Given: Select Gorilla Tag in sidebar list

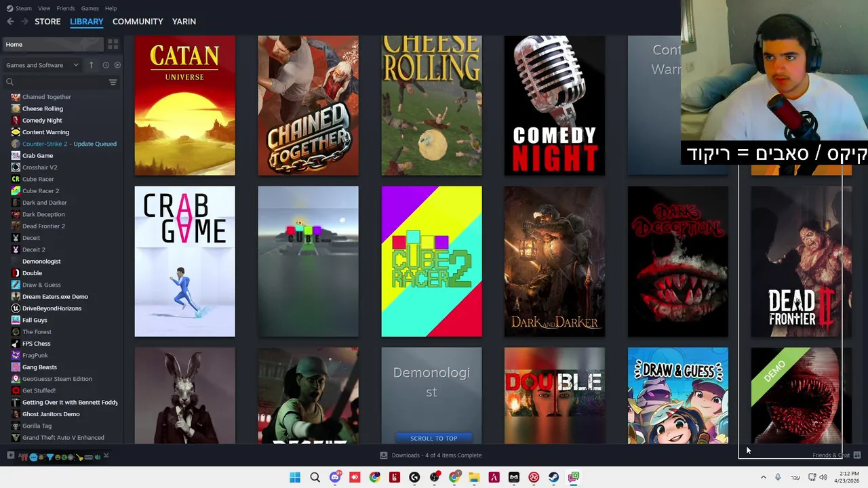Looking at the screenshot, I should (37, 426).
